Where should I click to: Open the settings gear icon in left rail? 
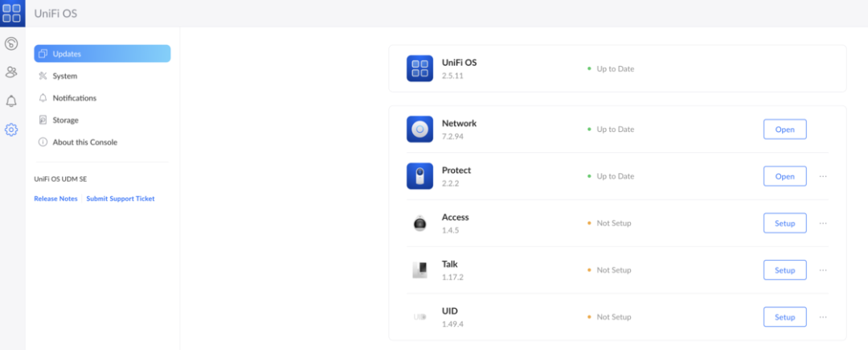pyautogui.click(x=11, y=130)
